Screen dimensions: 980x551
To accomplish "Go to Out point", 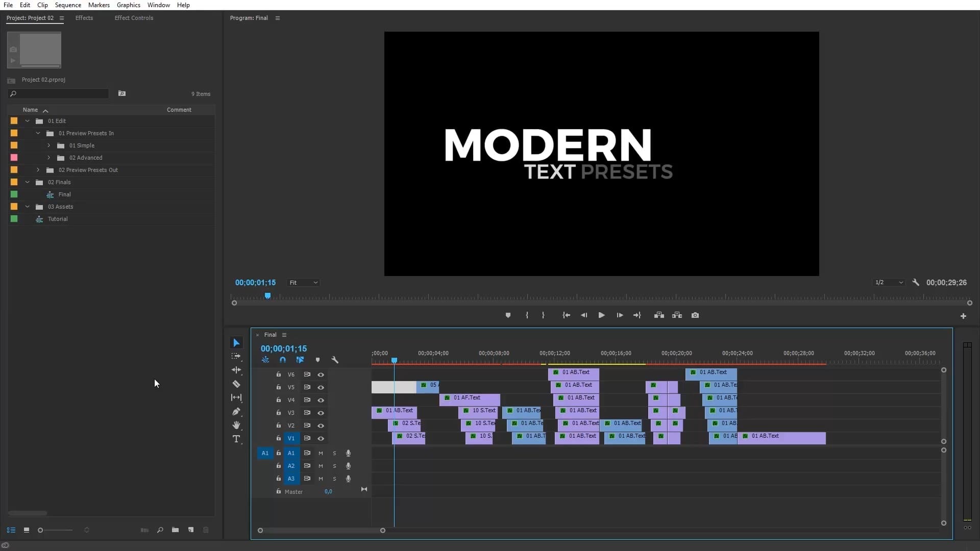I will [x=637, y=315].
